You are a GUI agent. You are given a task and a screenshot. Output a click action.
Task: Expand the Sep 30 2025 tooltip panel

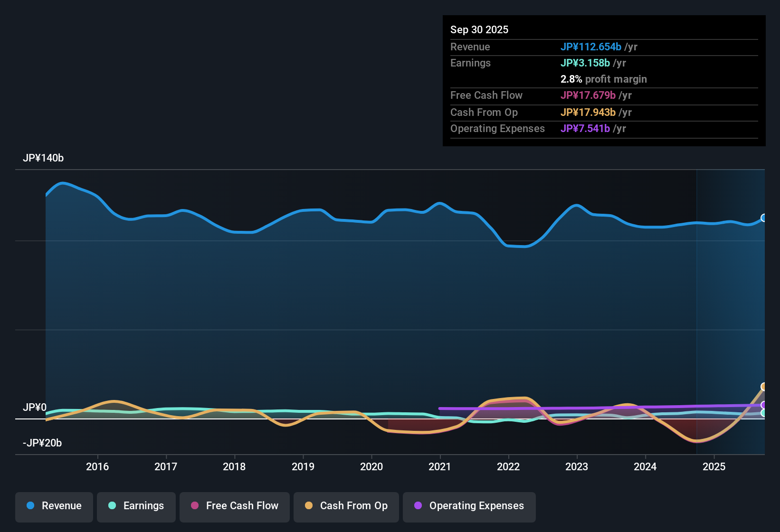pyautogui.click(x=603, y=81)
